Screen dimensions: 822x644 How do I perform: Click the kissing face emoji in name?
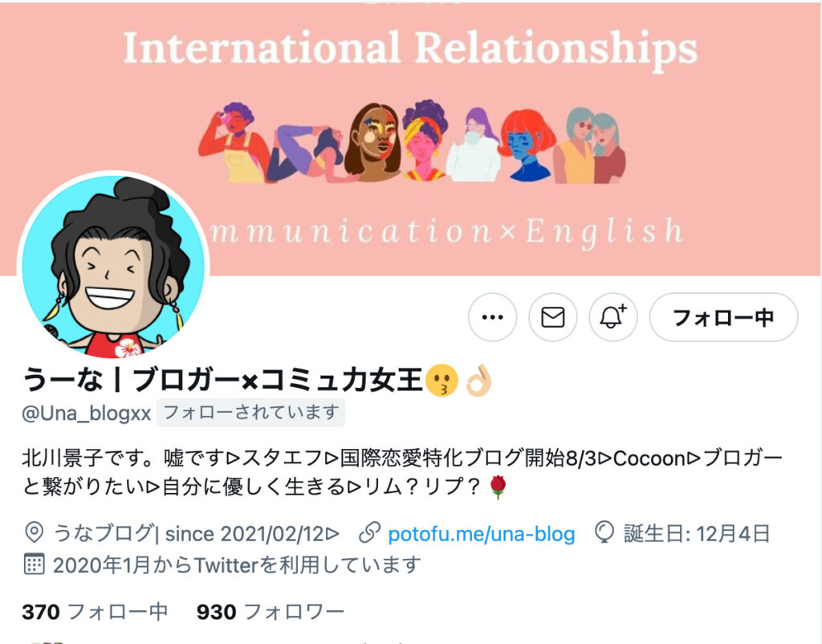442,380
